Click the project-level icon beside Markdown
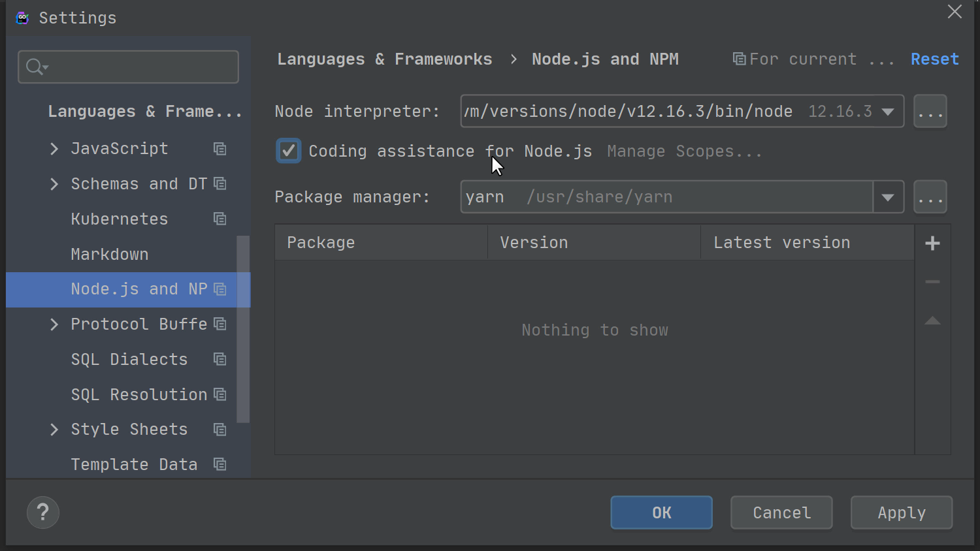 coord(220,254)
